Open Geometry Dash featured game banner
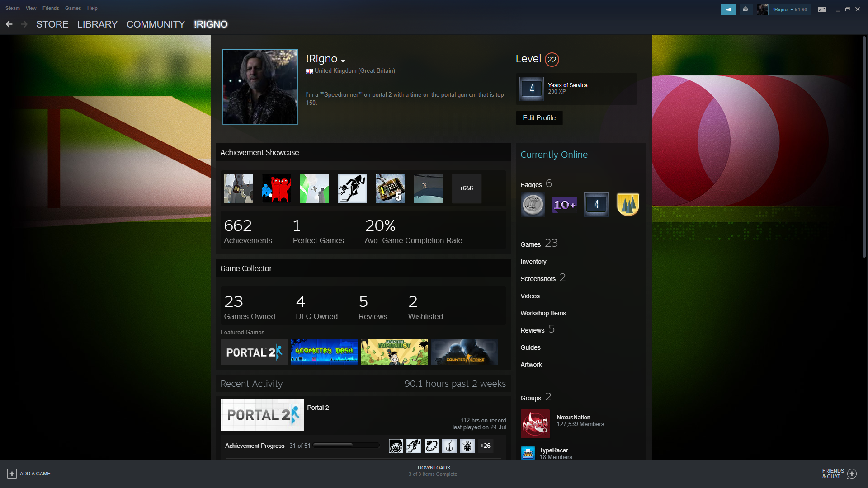 pos(324,352)
